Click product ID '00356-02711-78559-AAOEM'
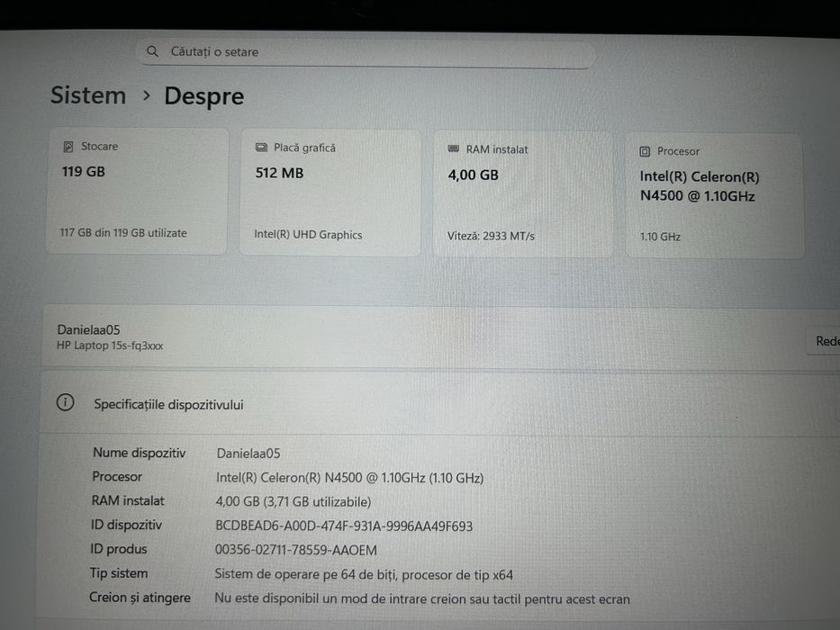The width and height of the screenshot is (840, 630). (295, 550)
